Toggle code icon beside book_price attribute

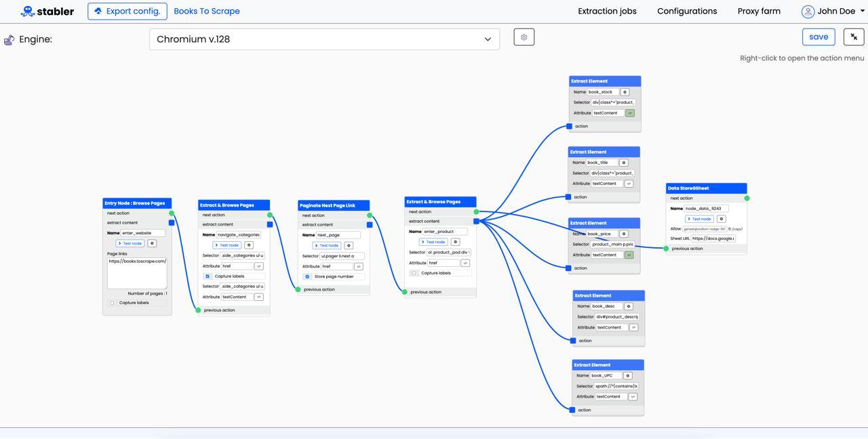[629, 255]
